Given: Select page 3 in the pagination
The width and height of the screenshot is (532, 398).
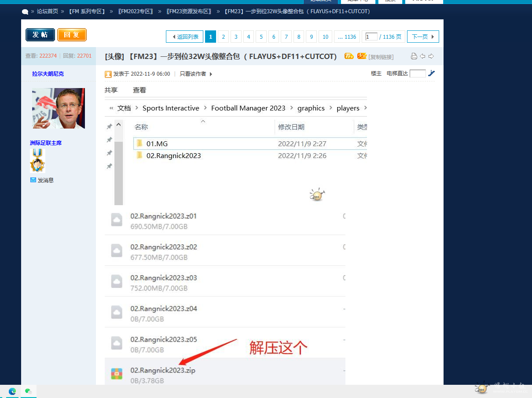Looking at the screenshot, I should [236, 37].
